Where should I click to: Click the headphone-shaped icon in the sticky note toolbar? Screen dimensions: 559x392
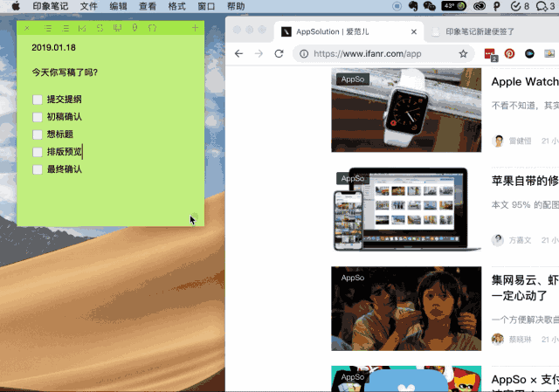152,28
